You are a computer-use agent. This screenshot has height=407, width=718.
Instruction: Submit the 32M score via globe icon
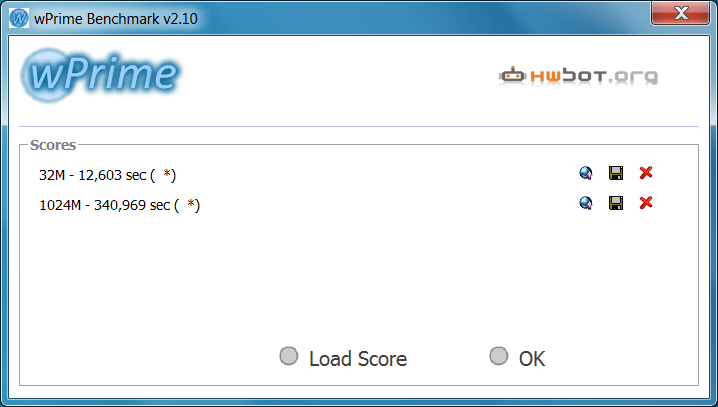pos(586,173)
